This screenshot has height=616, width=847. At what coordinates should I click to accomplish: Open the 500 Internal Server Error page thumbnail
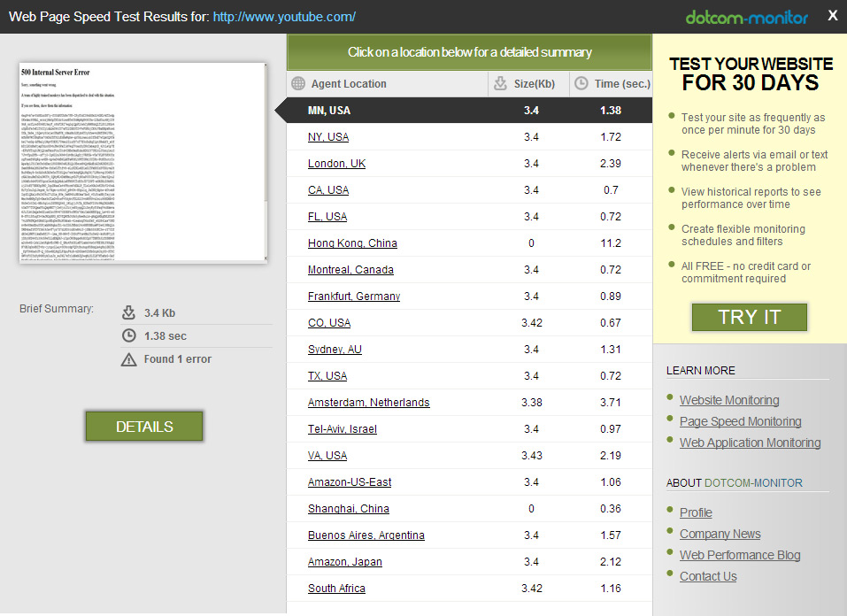[x=143, y=163]
